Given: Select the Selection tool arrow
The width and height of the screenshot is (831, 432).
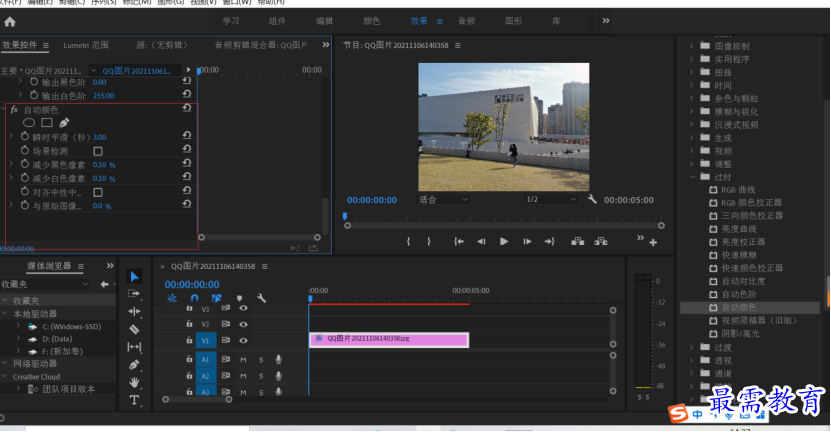Looking at the screenshot, I should click(135, 276).
